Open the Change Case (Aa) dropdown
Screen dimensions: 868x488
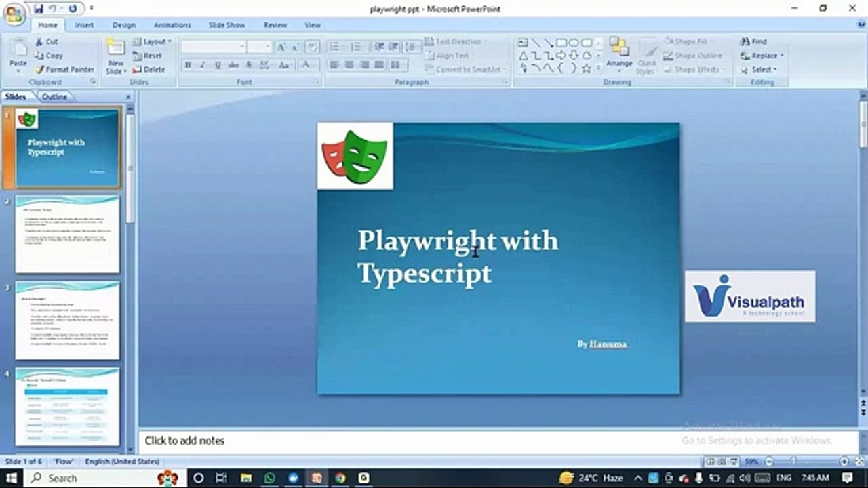[284, 65]
